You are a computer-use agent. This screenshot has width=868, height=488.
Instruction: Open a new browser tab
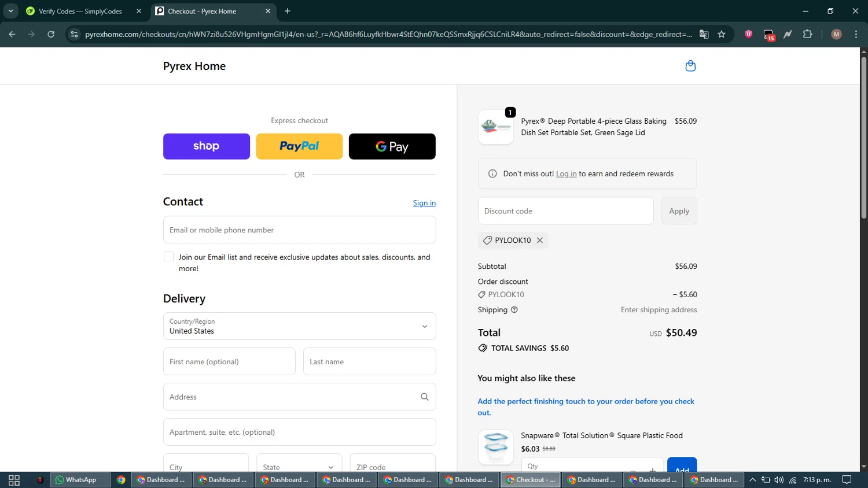coord(288,11)
